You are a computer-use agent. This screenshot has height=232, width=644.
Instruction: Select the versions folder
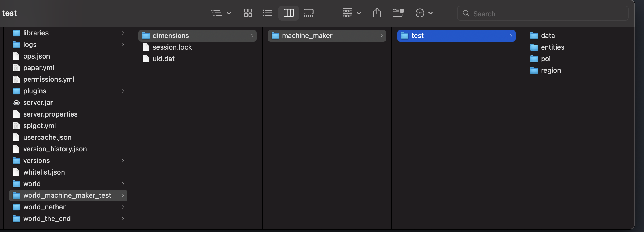(x=68, y=161)
